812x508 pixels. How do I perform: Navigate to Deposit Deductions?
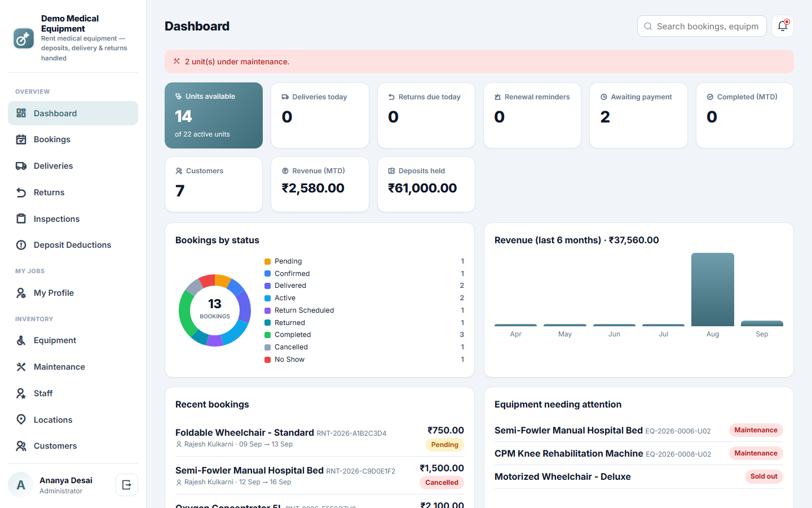pyautogui.click(x=73, y=245)
